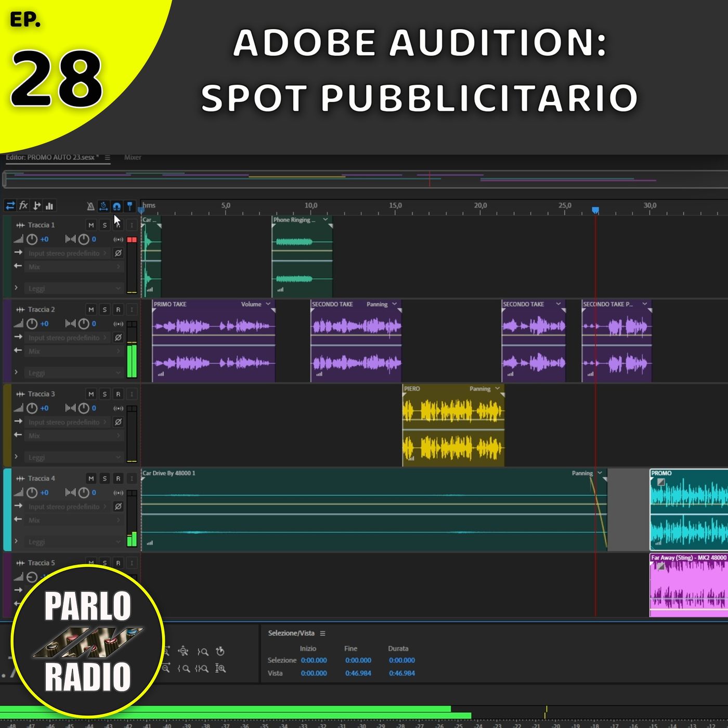Click the blue marker pin icon in track toolbar

130,206
